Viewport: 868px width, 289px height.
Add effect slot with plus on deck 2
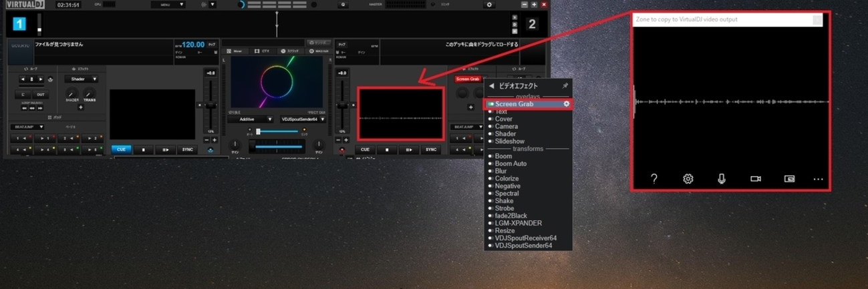[x=471, y=107]
